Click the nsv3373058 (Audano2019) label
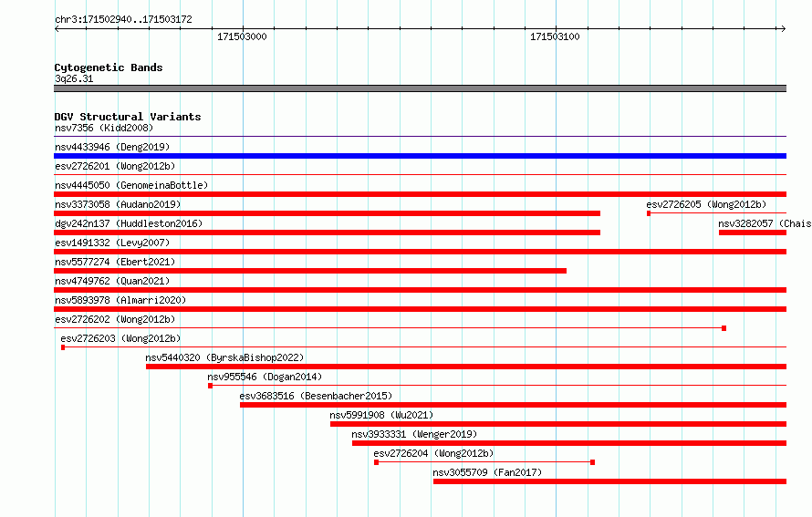812x517 pixels. 118,204
